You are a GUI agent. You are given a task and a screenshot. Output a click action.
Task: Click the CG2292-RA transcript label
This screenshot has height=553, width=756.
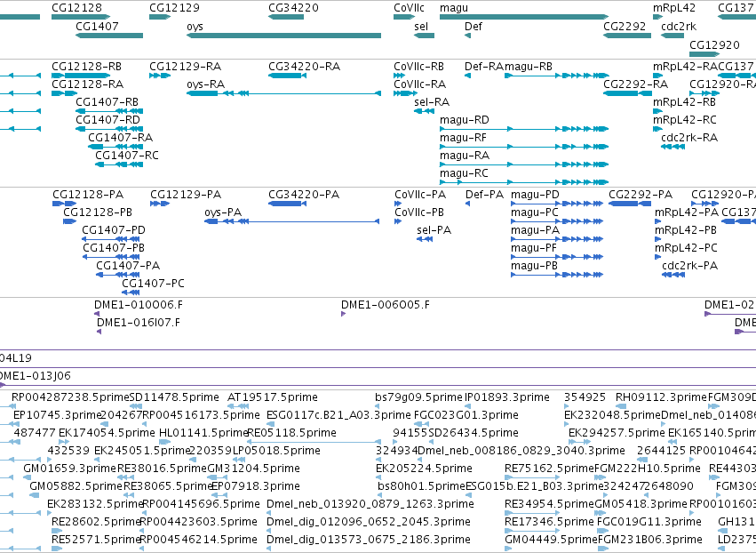pos(636,84)
